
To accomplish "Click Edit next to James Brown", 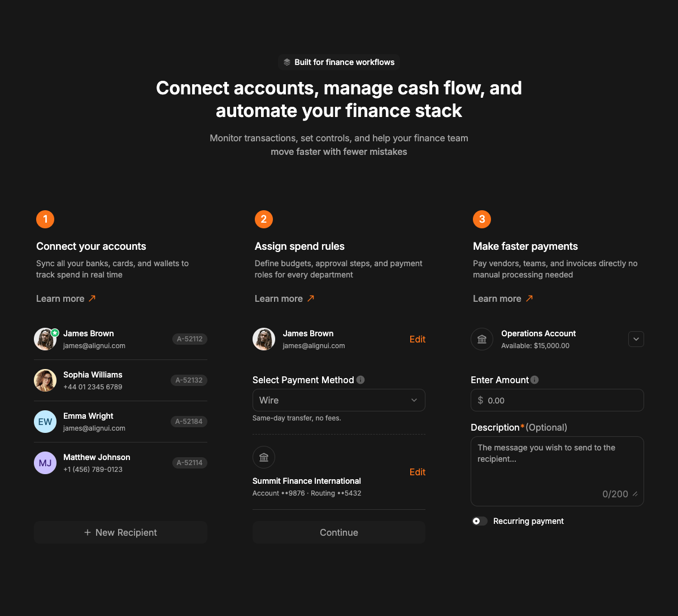I will coord(418,339).
